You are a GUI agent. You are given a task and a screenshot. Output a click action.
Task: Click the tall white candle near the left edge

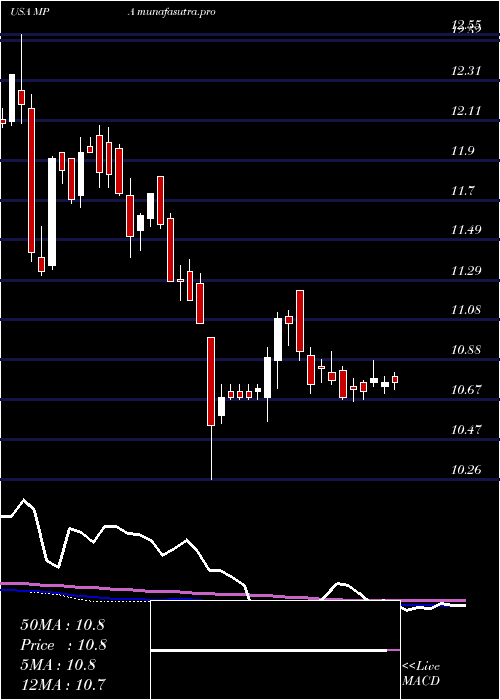[x=53, y=212]
